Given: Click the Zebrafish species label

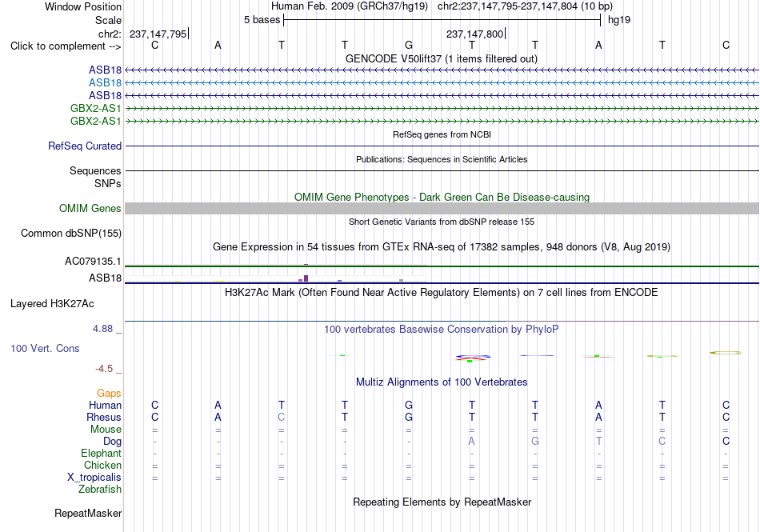Looking at the screenshot, I should pos(100,490).
